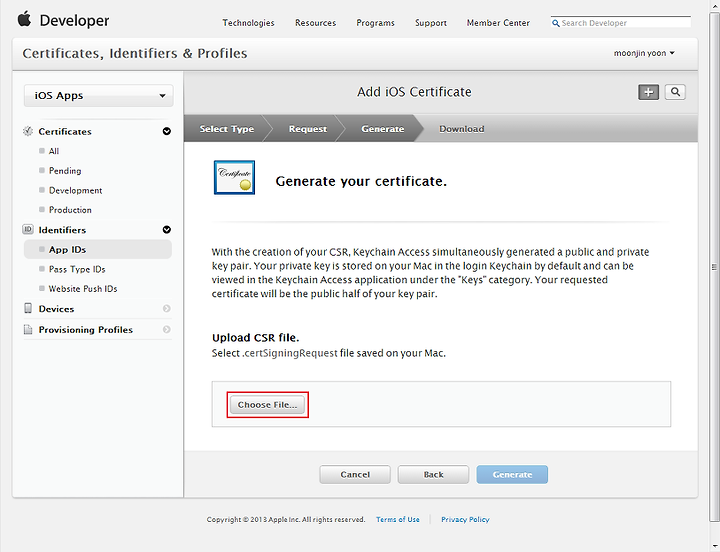Click the Back button
The height and width of the screenshot is (552, 720).
coord(433,474)
